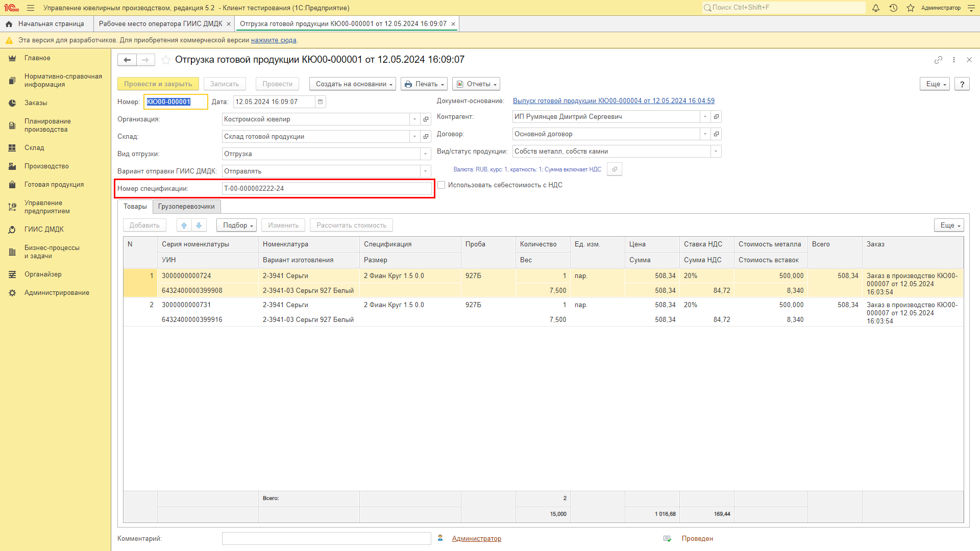The image size is (980, 551).
Task: Expand Склад dropdown arrow
Action: 414,136
